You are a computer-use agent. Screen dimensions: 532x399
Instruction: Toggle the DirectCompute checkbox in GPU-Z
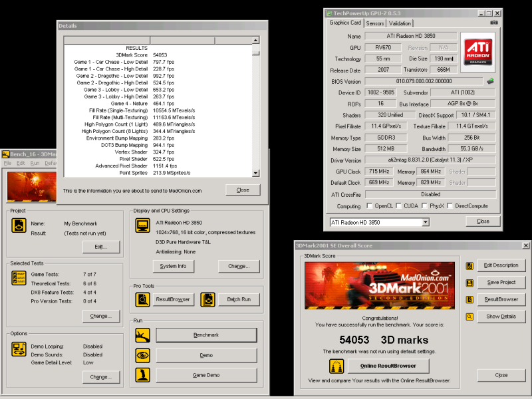pos(450,205)
